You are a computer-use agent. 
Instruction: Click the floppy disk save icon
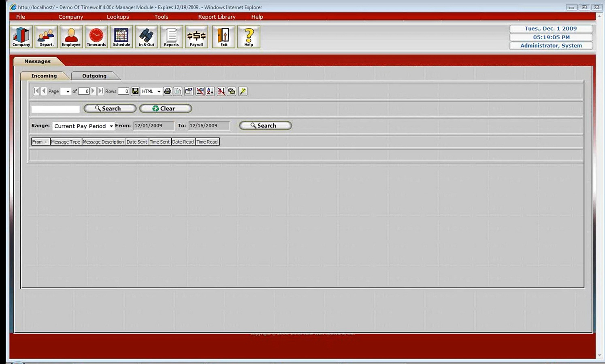coord(135,91)
